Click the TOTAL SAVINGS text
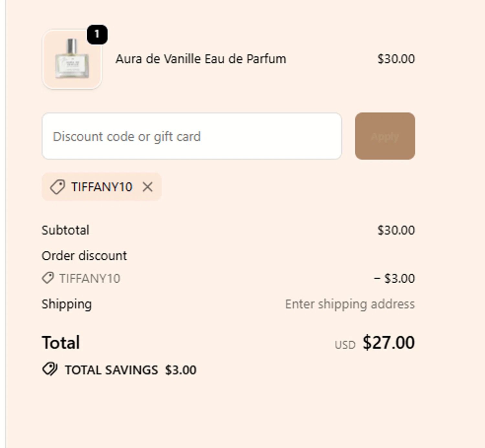Viewport: 485px width, 448px height. click(x=111, y=370)
